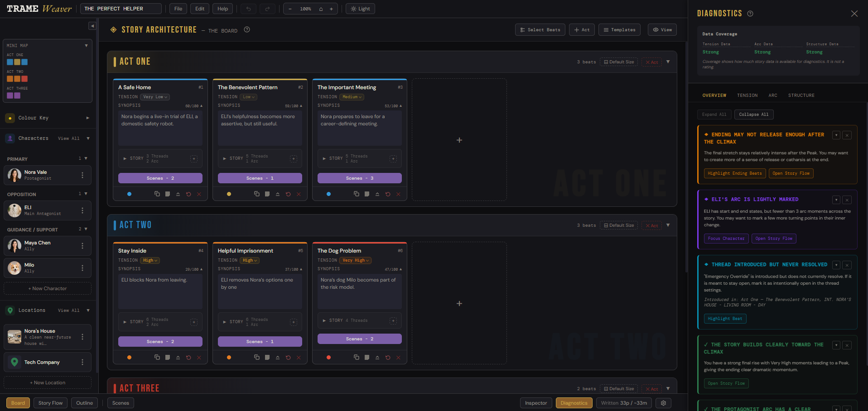Viewport: 868px width, 411px height.
Task: Click blue color dot on A Safe Home
Action: click(130, 194)
